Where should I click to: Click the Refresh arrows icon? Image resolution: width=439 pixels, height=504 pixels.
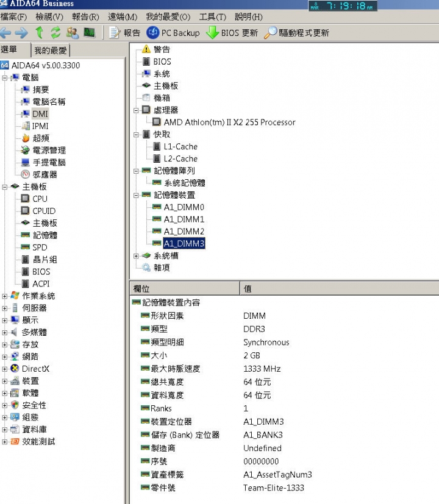coord(55,32)
